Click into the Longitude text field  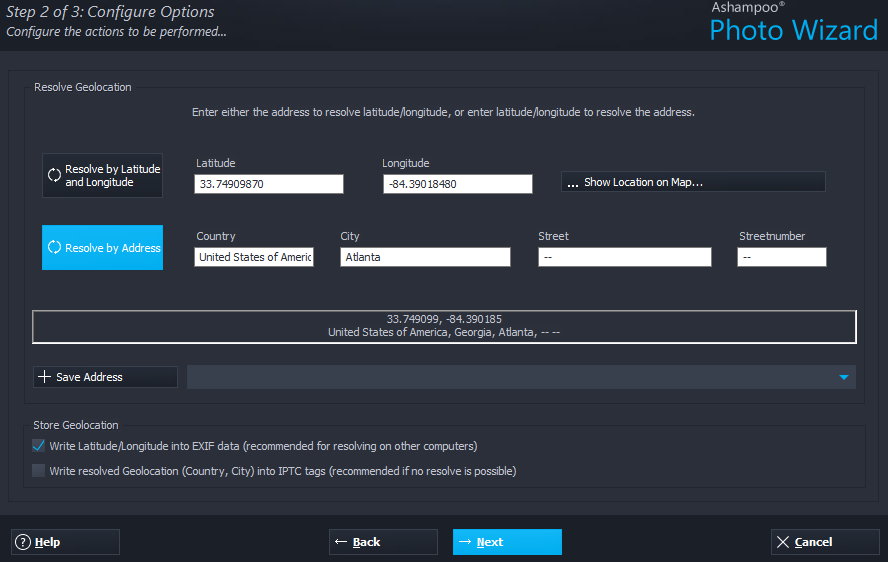point(457,184)
